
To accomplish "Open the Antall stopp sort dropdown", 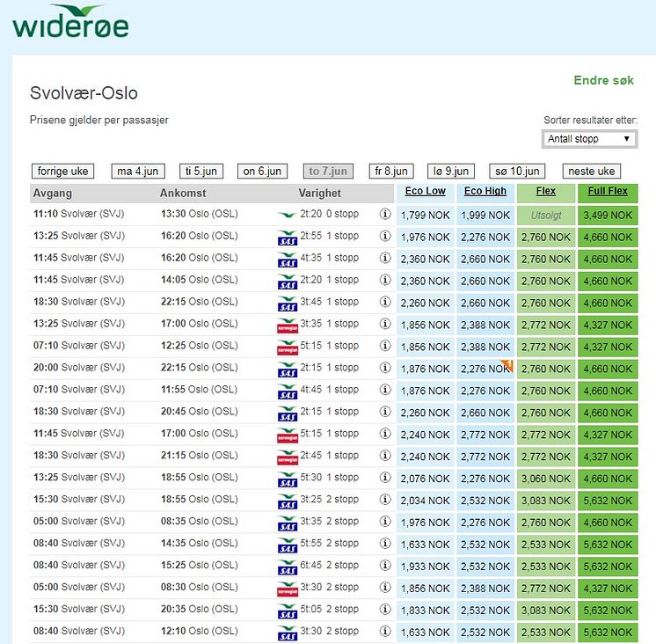I will coord(589,139).
